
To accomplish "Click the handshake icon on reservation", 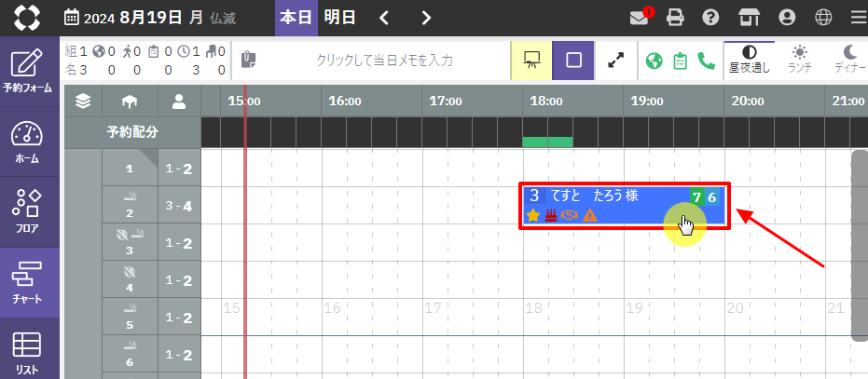I will [x=569, y=215].
